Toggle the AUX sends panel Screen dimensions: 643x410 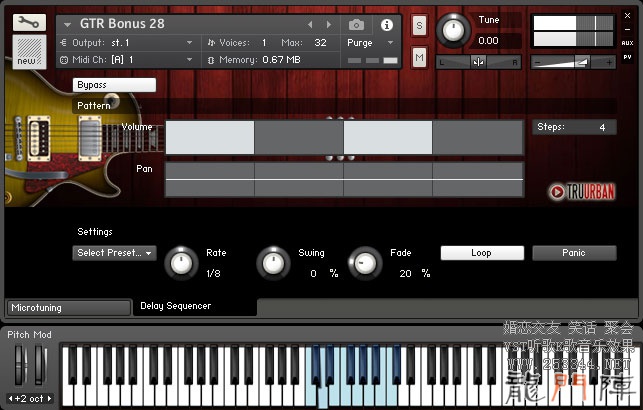627,43
